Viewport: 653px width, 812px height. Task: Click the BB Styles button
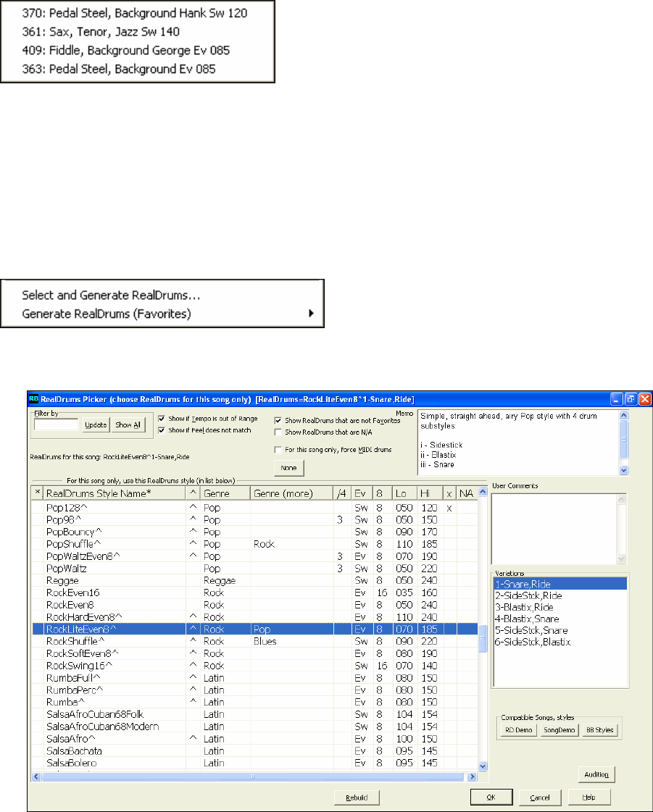(x=599, y=729)
